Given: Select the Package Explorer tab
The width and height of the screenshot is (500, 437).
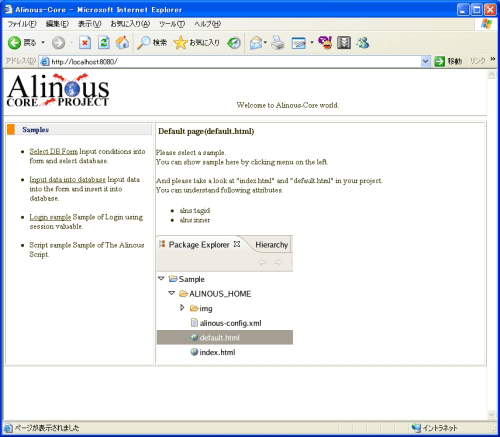Looking at the screenshot, I should (199, 245).
